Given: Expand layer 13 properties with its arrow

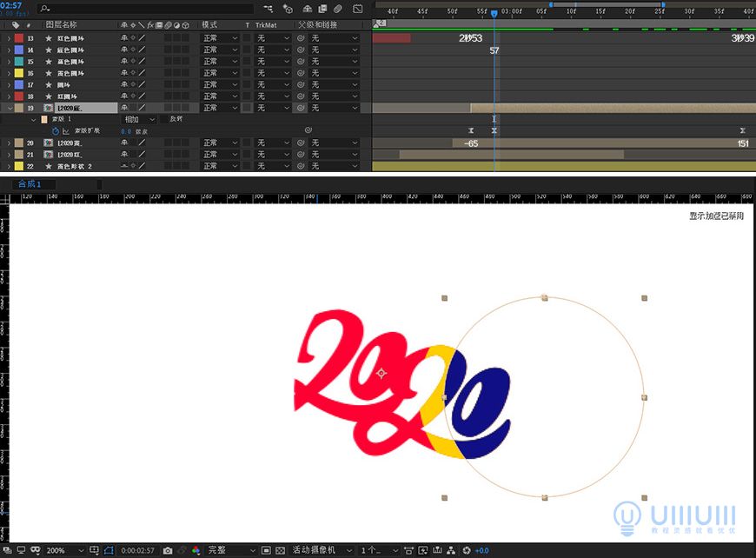Looking at the screenshot, I should pyautogui.click(x=9, y=38).
